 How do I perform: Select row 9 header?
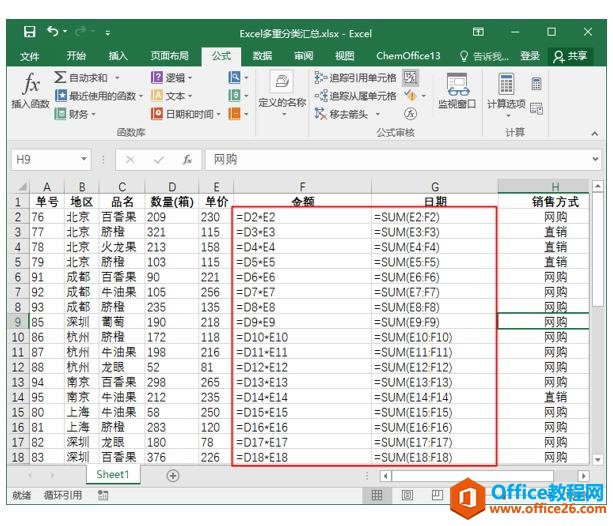pyautogui.click(x=19, y=322)
